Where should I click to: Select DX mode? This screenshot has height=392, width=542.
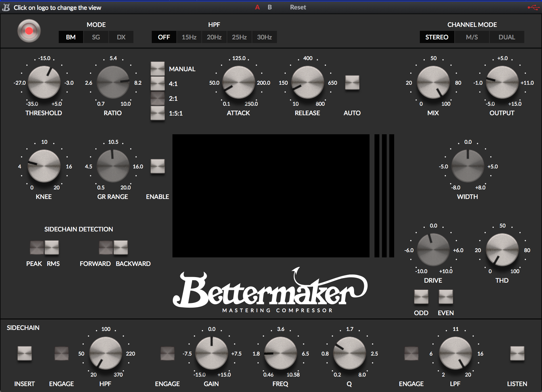(121, 37)
